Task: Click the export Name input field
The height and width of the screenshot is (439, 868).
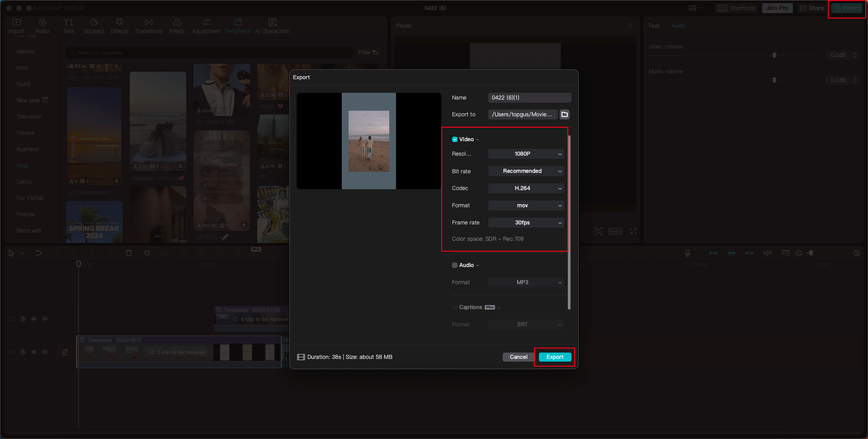Action: tap(529, 97)
